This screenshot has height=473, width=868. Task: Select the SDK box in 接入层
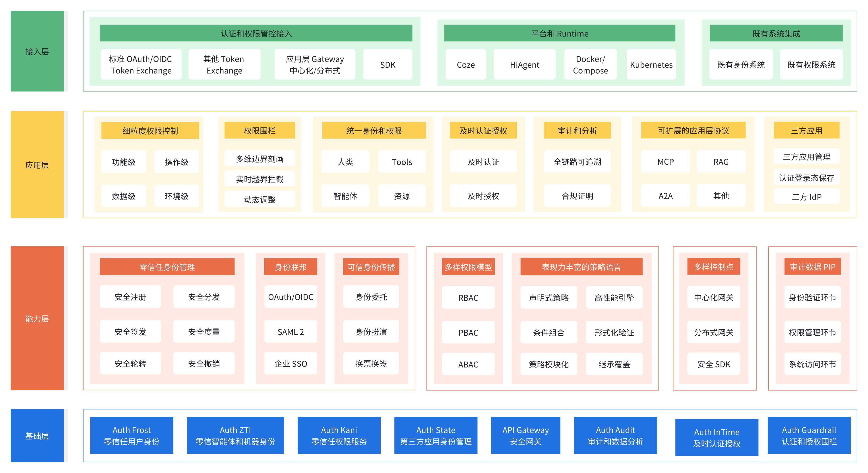tap(387, 65)
